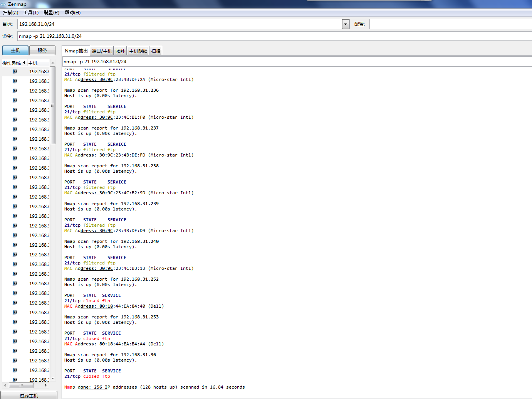The height and width of the screenshot is (399, 532).
Task: Click the 配置 profile input box
Action: coord(451,24)
